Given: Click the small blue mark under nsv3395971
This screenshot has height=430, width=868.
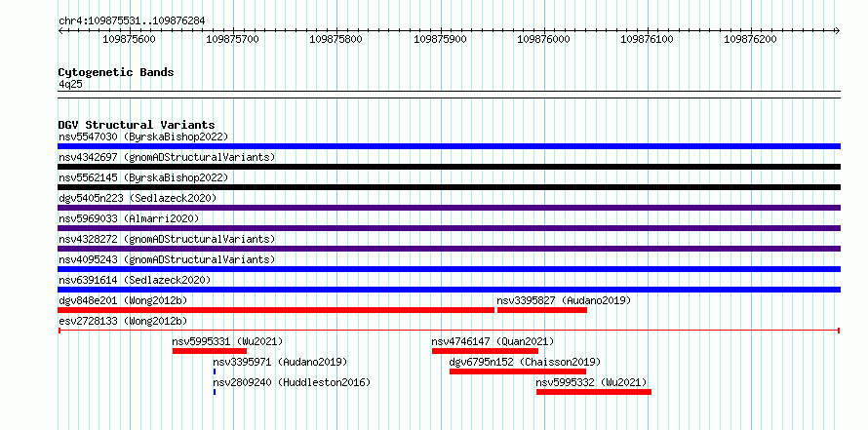Looking at the screenshot, I should tap(215, 371).
